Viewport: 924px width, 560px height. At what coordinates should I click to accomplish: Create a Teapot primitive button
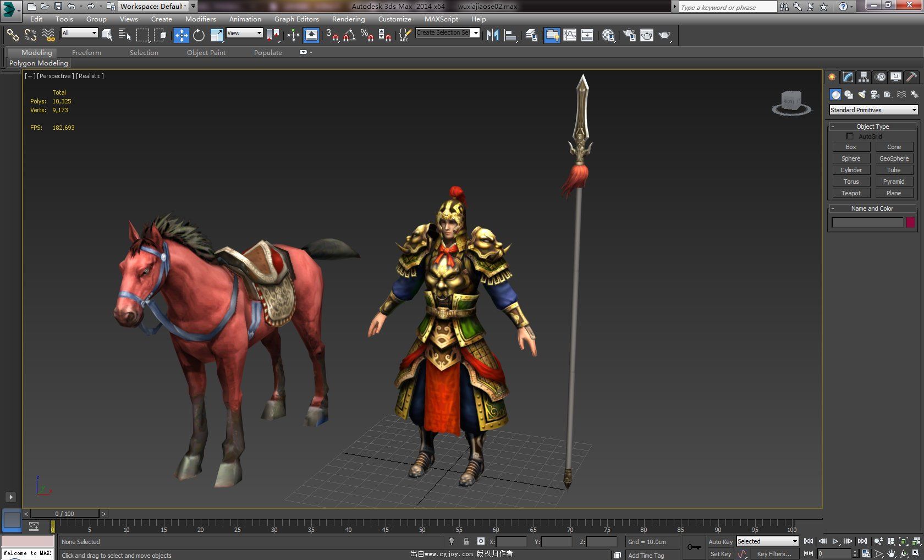click(x=851, y=193)
